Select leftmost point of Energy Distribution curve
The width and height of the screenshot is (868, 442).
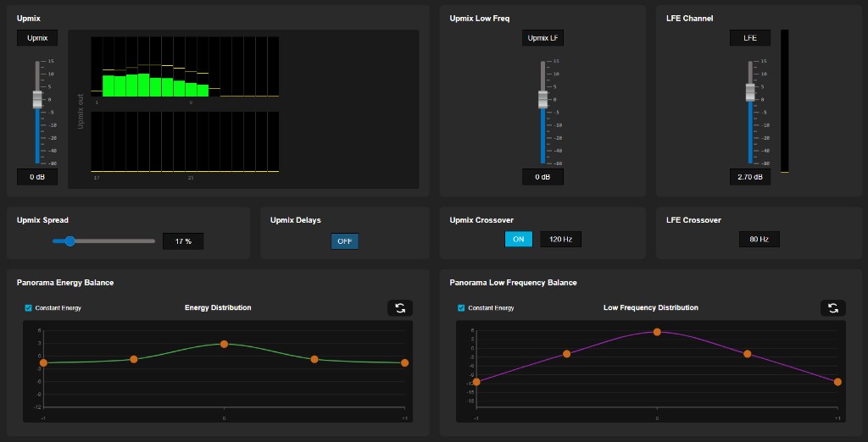click(x=43, y=363)
